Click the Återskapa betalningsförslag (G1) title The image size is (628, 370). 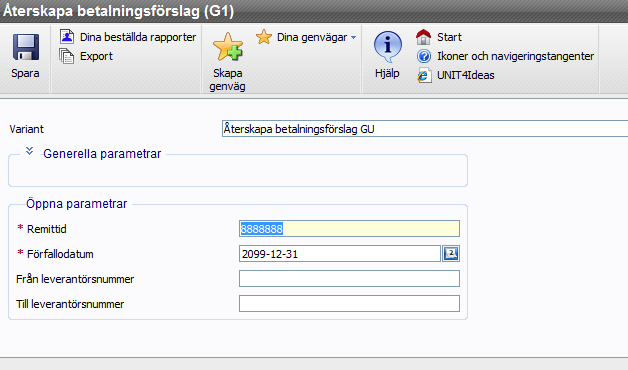(119, 11)
